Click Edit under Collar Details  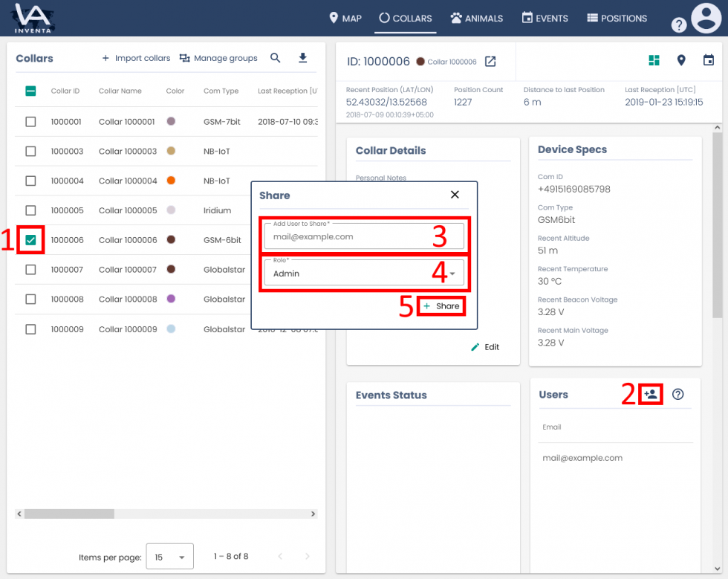(484, 346)
